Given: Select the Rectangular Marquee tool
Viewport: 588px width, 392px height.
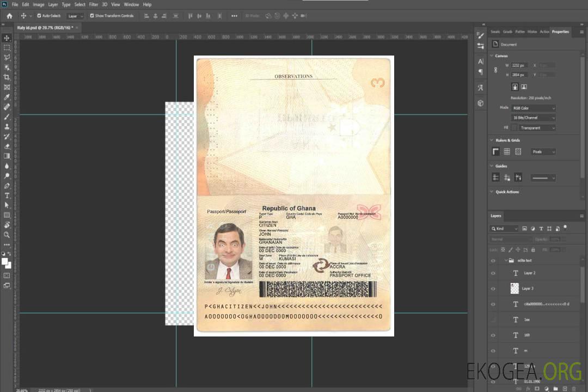Looking at the screenshot, I should tap(7, 48).
